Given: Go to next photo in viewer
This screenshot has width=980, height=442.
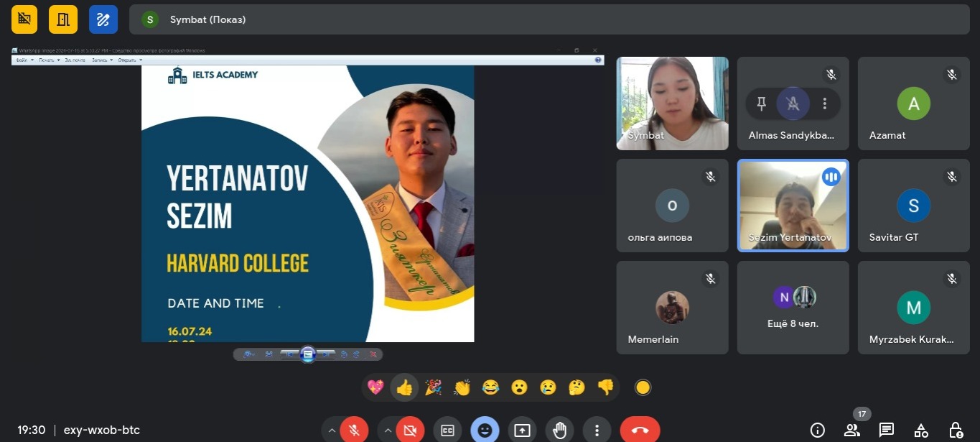Looking at the screenshot, I should tap(327, 354).
